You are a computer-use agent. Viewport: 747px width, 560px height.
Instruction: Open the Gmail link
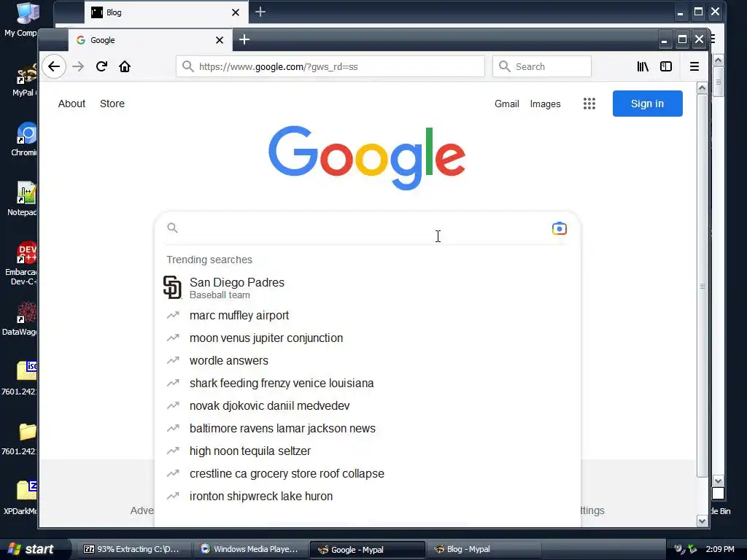point(506,104)
